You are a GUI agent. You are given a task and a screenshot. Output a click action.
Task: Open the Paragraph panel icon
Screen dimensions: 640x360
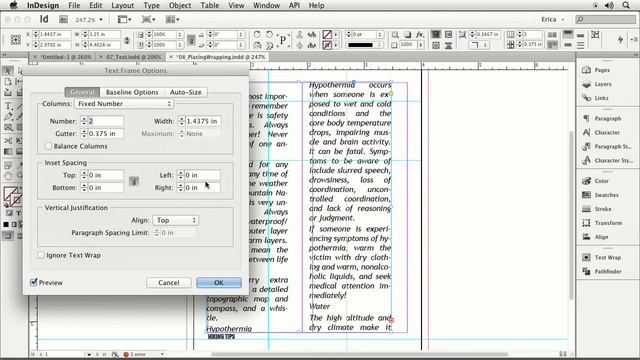click(587, 118)
